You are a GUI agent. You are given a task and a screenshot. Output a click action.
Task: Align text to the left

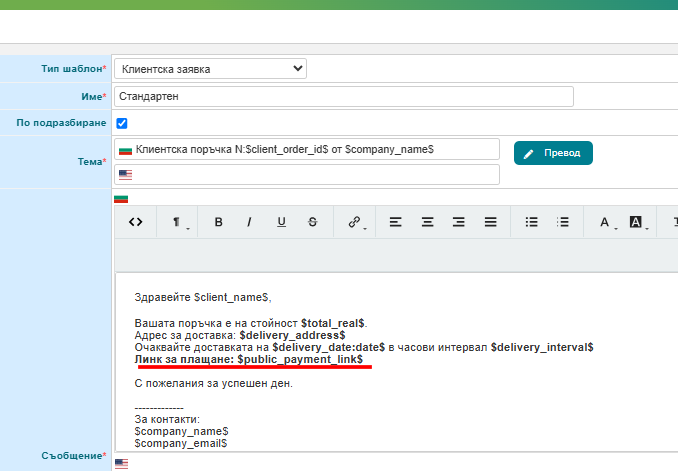[396, 222]
